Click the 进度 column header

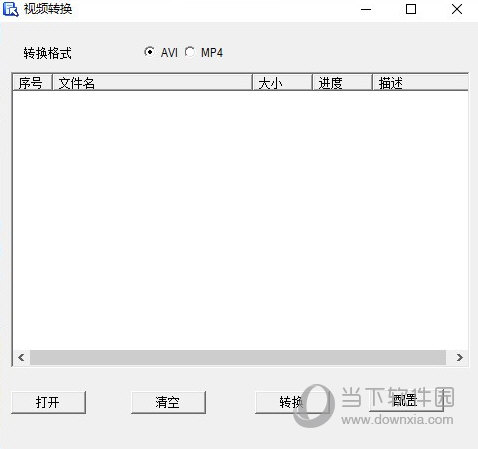click(342, 82)
